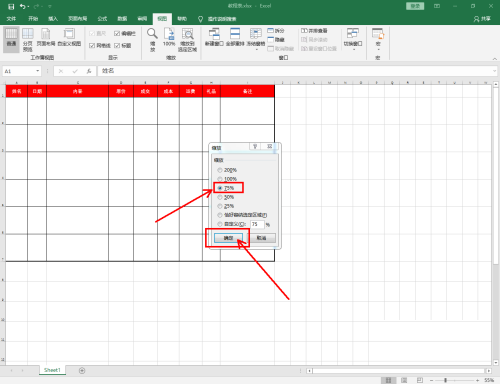Click the zoom in plus button
The image size is (500, 384).
(477, 380)
